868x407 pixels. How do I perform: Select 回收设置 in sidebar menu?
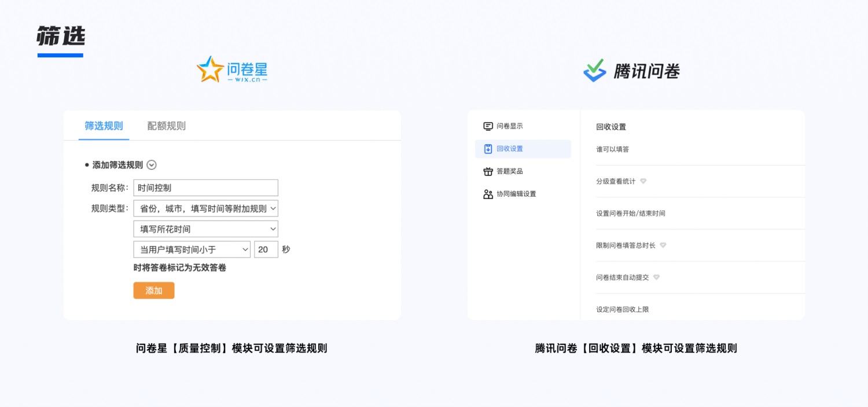point(523,149)
